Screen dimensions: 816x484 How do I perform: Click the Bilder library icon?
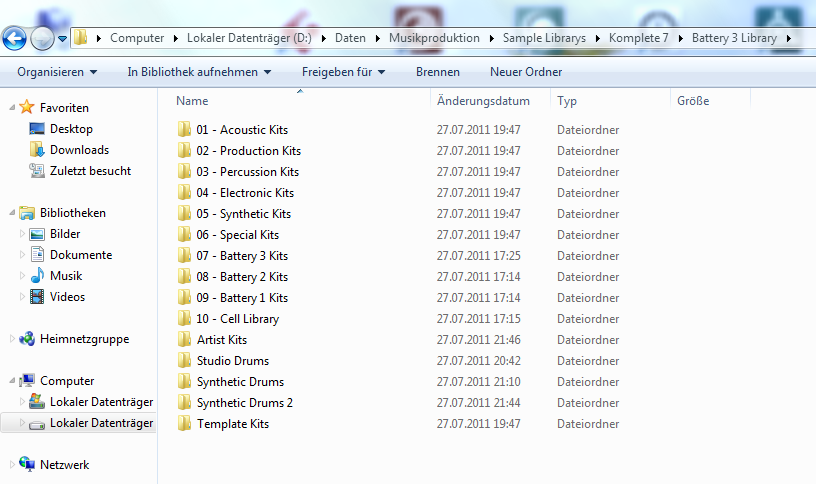point(37,234)
